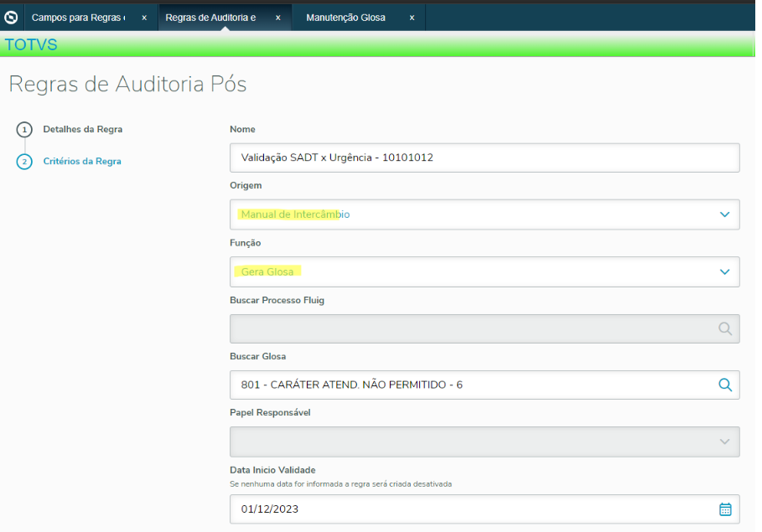Switch to Manutenção Glosa tab

(x=345, y=18)
